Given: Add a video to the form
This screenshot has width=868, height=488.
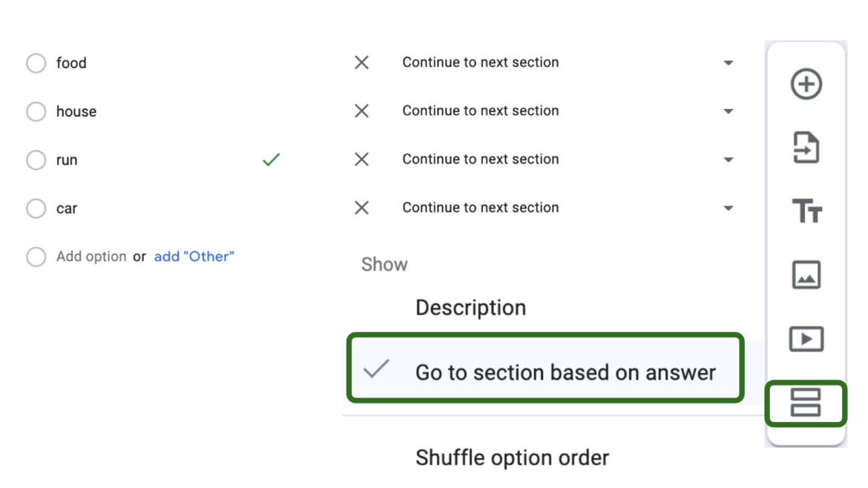Looking at the screenshot, I should pos(806,338).
